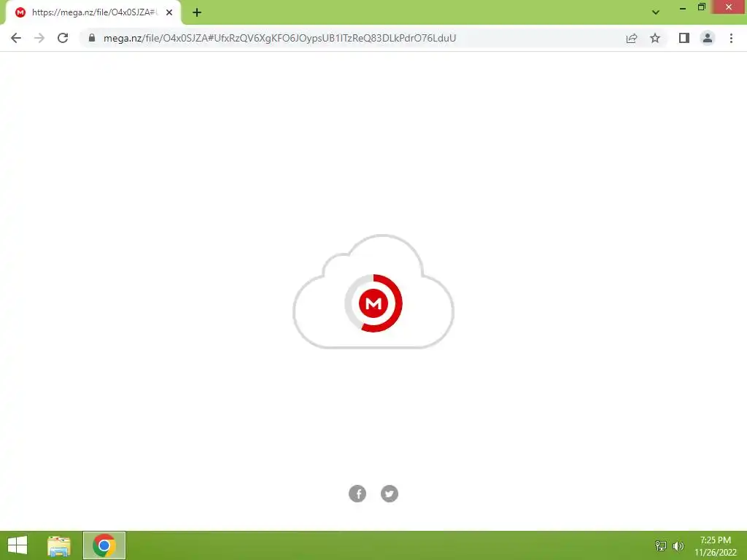View site information via lock icon
747x560 pixels.
tap(92, 38)
